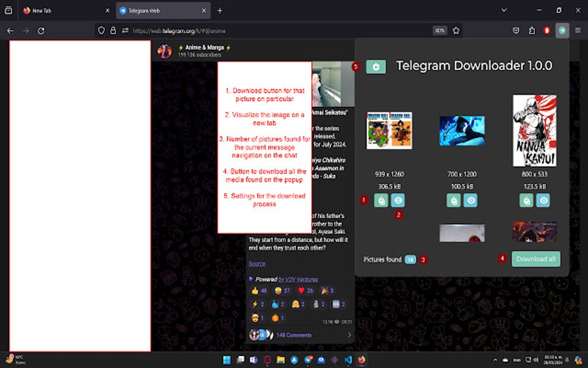588x368 pixels.
Task: Toggle the eye preview for Ninja Kamui image
Action: 543,200
